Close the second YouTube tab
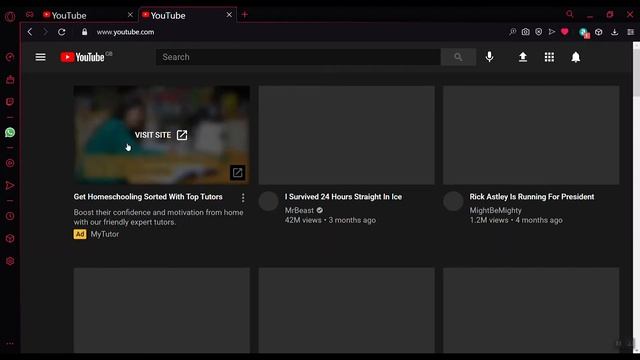The height and width of the screenshot is (360, 640). (229, 15)
